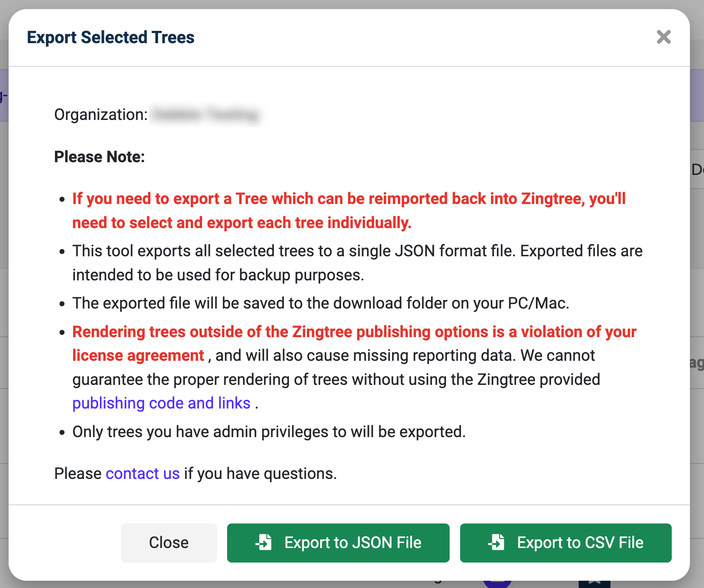Image resolution: width=704 pixels, height=588 pixels.
Task: Click the Organization label
Action: pos(101,115)
